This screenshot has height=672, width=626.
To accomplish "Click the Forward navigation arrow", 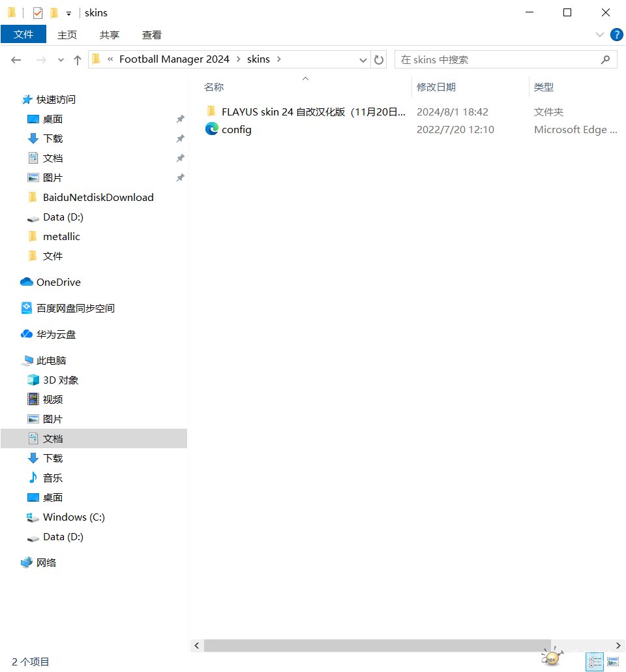I will pos(41,60).
